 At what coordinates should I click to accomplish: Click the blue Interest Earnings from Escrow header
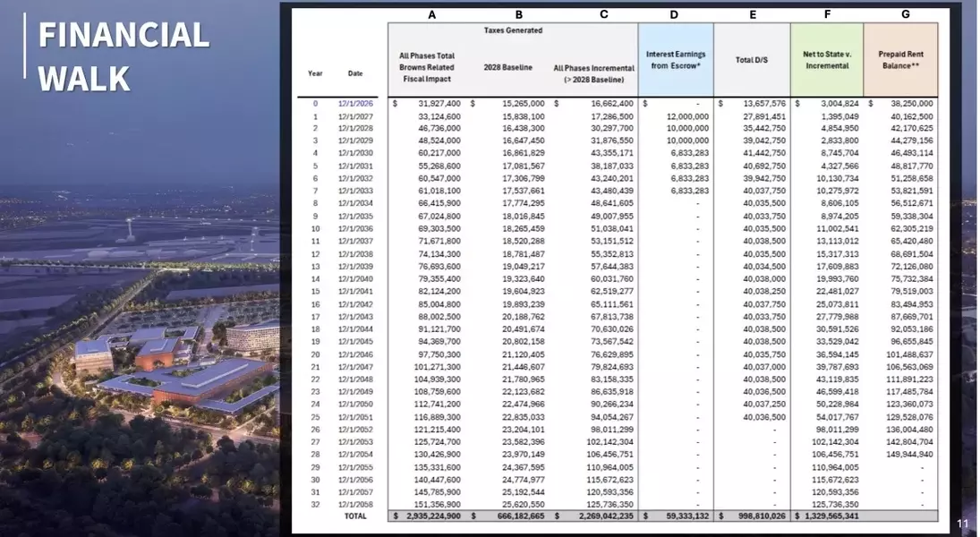[x=676, y=60]
